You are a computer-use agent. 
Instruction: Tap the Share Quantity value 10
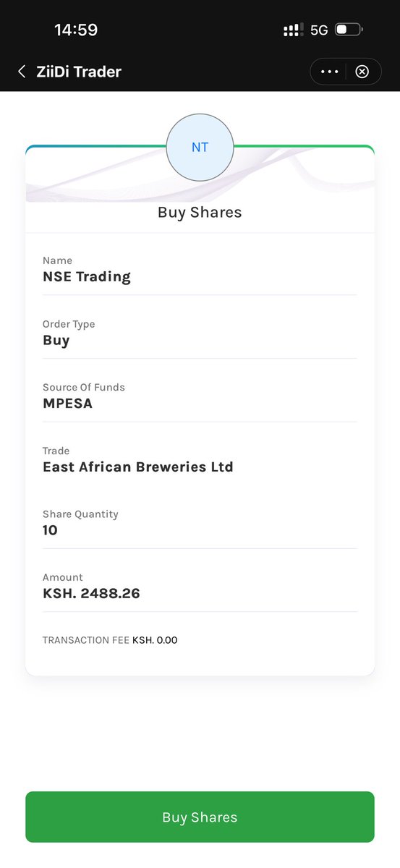(50, 530)
